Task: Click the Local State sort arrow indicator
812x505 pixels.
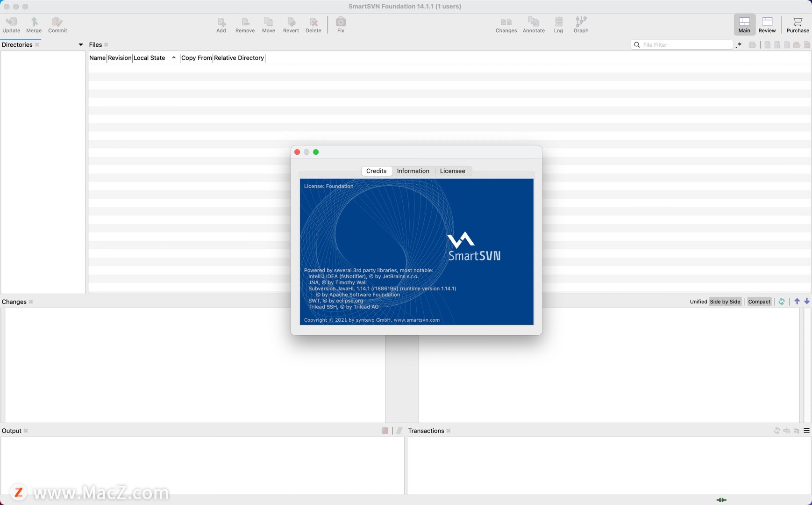Action: [x=174, y=58]
